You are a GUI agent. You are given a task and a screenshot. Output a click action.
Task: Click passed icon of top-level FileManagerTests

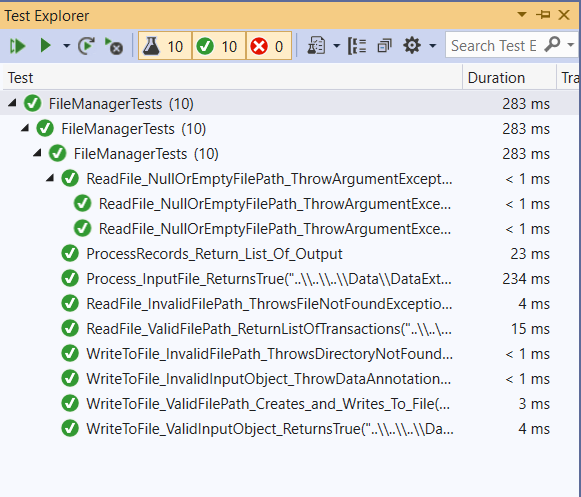pyautogui.click(x=33, y=103)
